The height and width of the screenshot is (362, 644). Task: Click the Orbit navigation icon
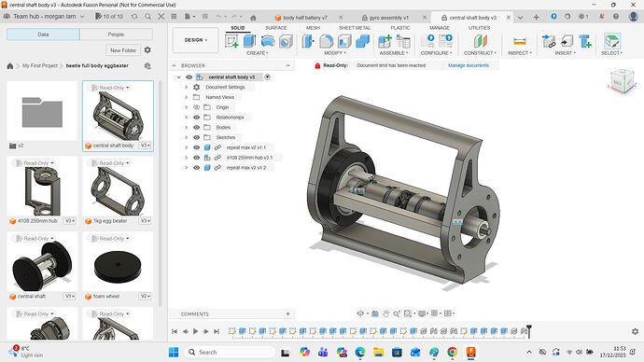coord(360,313)
